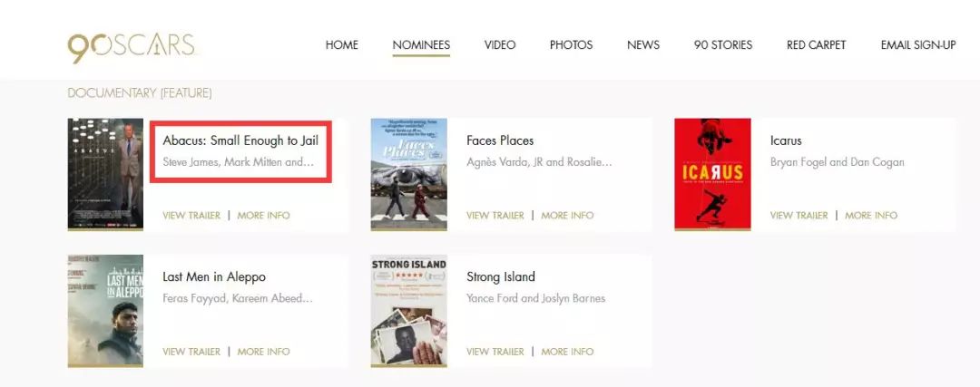Open the HOME menu item
Screen dimensions: 980x387
click(342, 45)
